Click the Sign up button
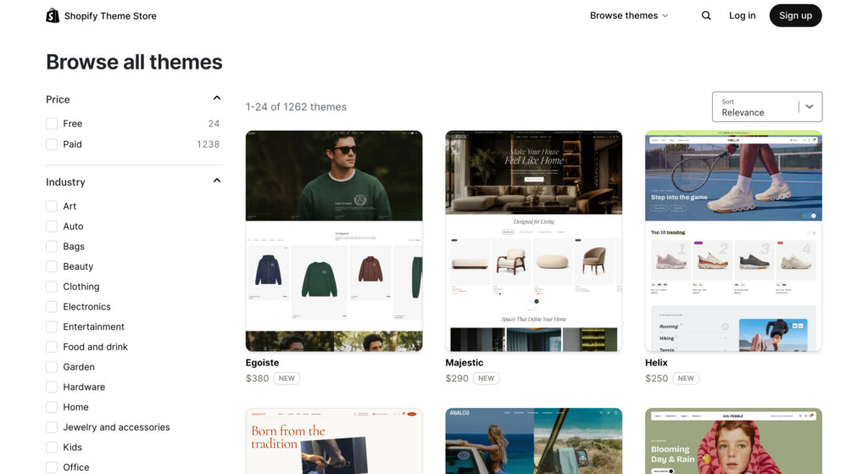 click(x=795, y=15)
